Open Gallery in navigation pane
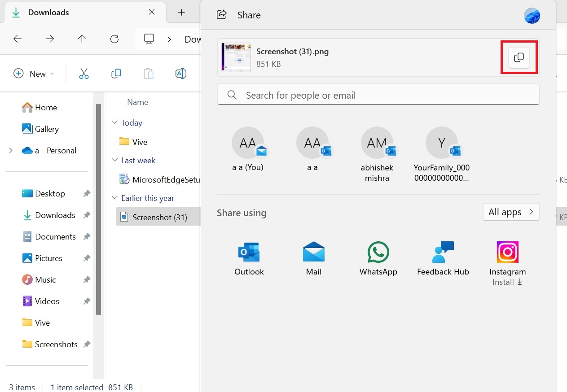 (40, 129)
